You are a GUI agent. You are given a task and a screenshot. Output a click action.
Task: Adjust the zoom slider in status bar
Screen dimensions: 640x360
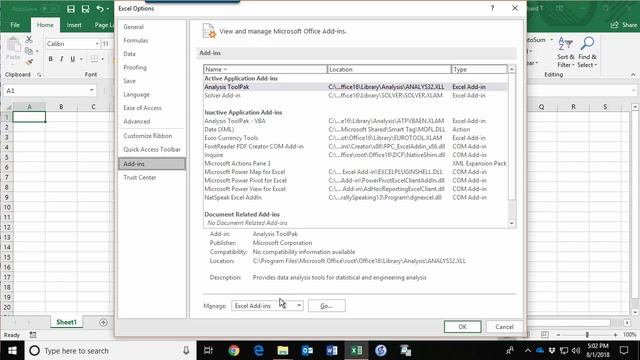click(x=587, y=335)
